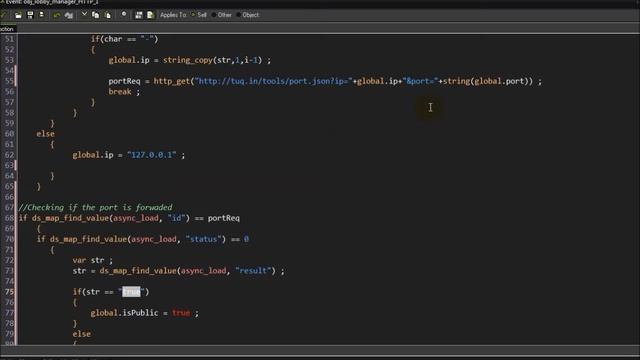Save the code to a file
Image resolution: width=640 pixels, height=360 pixels.
(x=30, y=15)
